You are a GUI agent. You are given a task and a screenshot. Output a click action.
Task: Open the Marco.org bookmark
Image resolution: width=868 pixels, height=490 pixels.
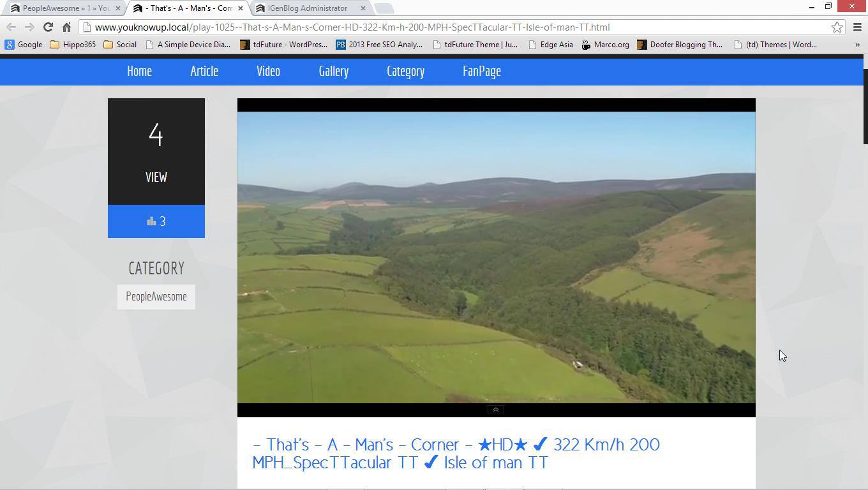[606, 45]
